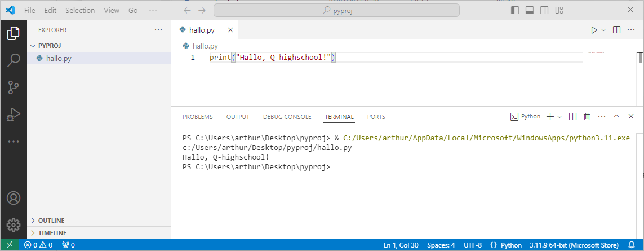Switch to the Output tab
Screen dimensions: 644x251
click(238, 117)
